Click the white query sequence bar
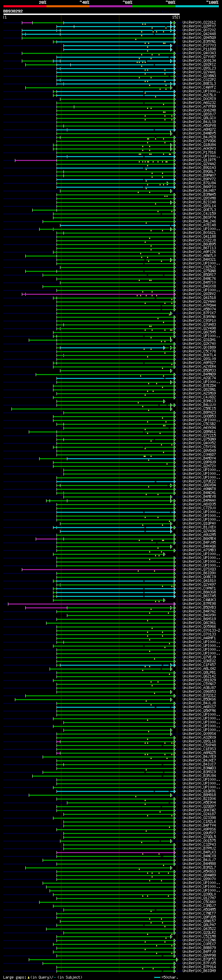Image resolution: width=222 pixels, height=980 pixels. pos(92,15)
